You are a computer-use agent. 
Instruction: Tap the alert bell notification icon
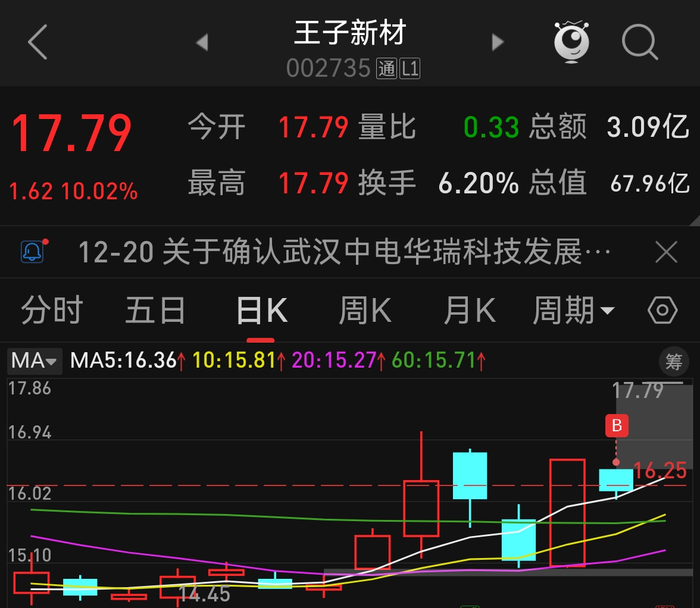[x=32, y=252]
